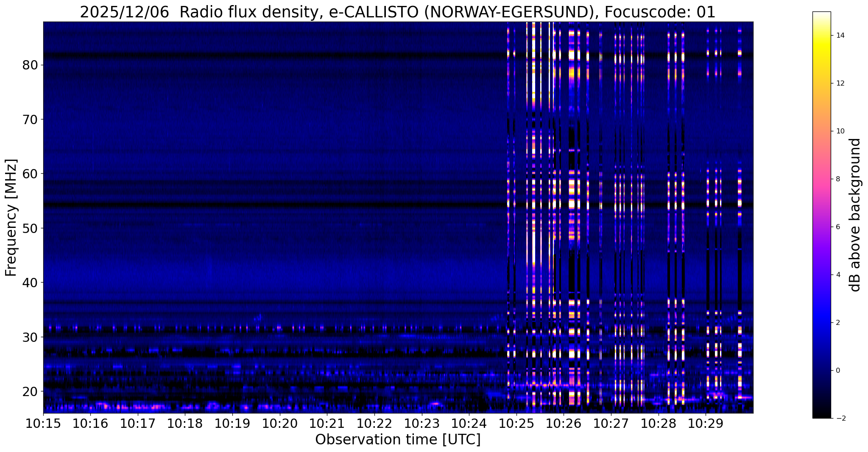Click the 30 MHz frequency tick label
This screenshot has height=452, width=868.
31,337
